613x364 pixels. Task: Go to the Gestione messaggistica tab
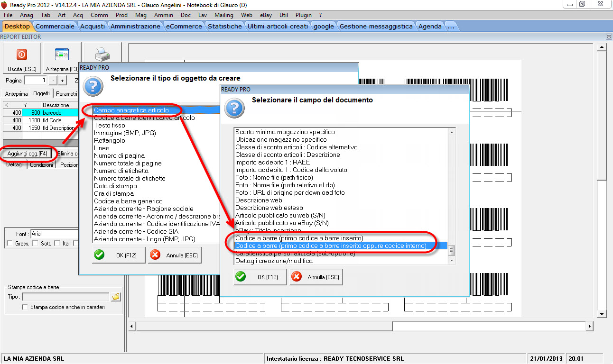tap(376, 26)
